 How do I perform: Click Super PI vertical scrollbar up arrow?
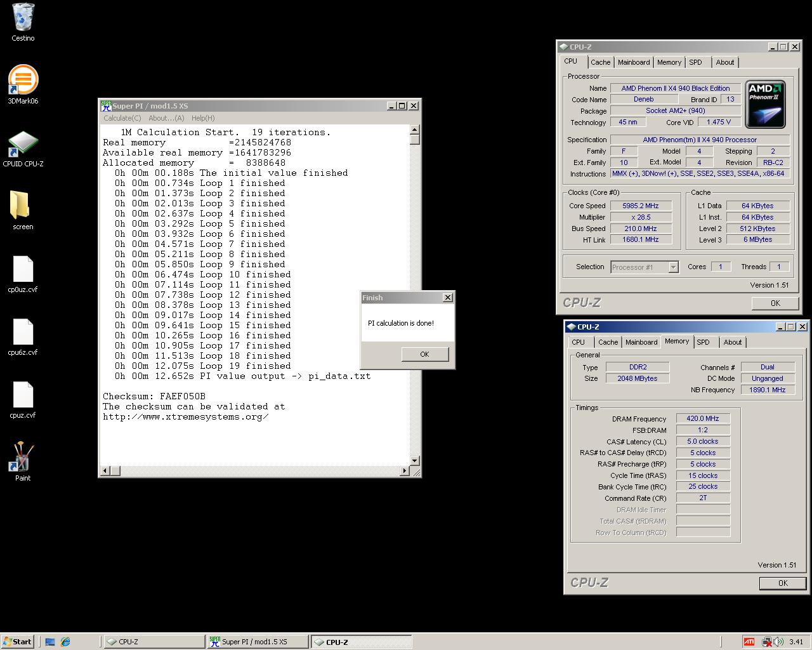[414, 129]
